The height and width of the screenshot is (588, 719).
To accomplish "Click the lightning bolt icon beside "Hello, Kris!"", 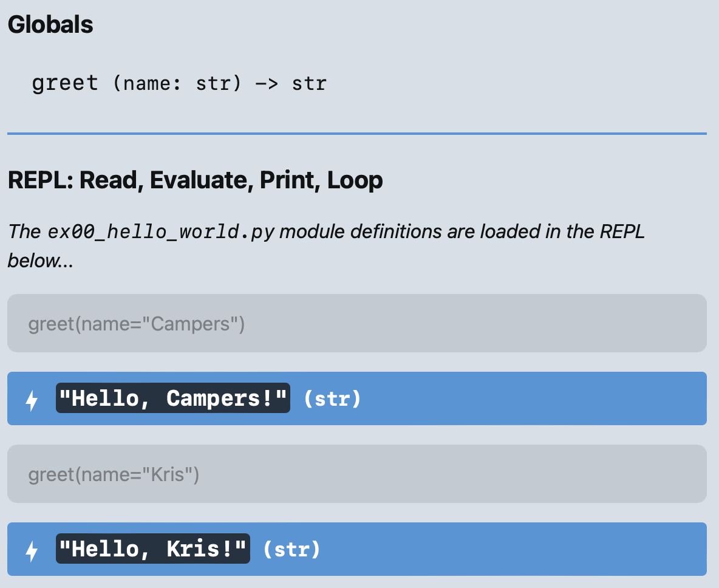I will click(x=32, y=549).
